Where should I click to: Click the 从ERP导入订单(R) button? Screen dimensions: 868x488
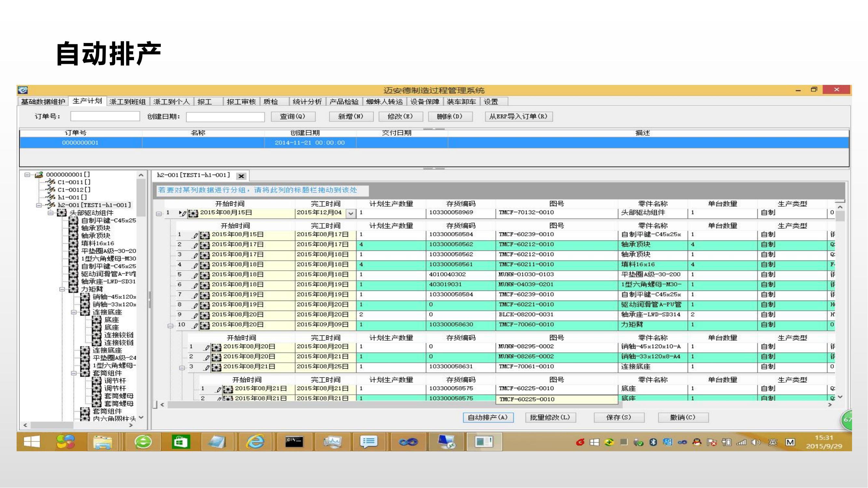tap(518, 116)
